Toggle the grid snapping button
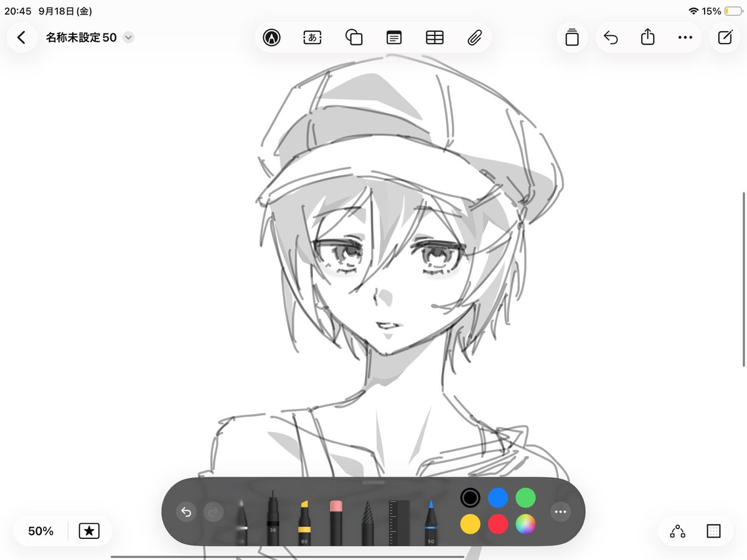747x560 pixels. tap(713, 531)
